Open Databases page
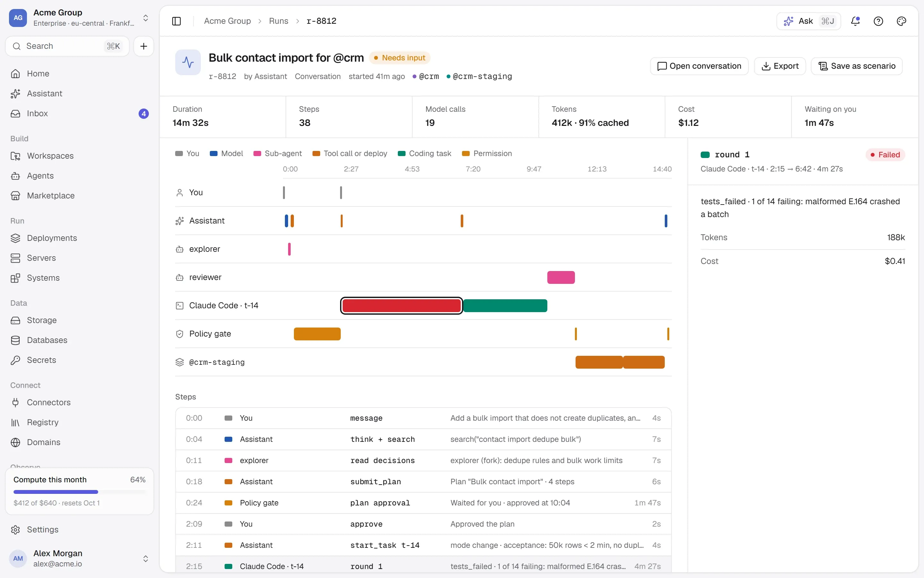This screenshot has width=924, height=578. click(x=80, y=340)
